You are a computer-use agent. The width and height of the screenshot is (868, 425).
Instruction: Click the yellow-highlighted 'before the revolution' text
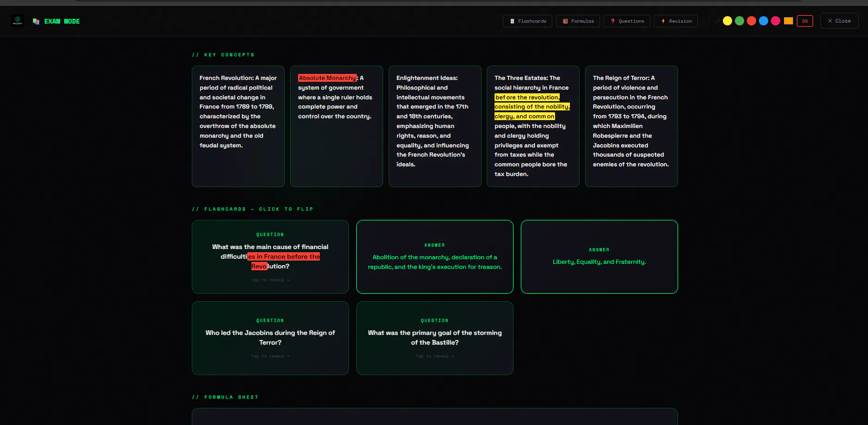point(527,97)
